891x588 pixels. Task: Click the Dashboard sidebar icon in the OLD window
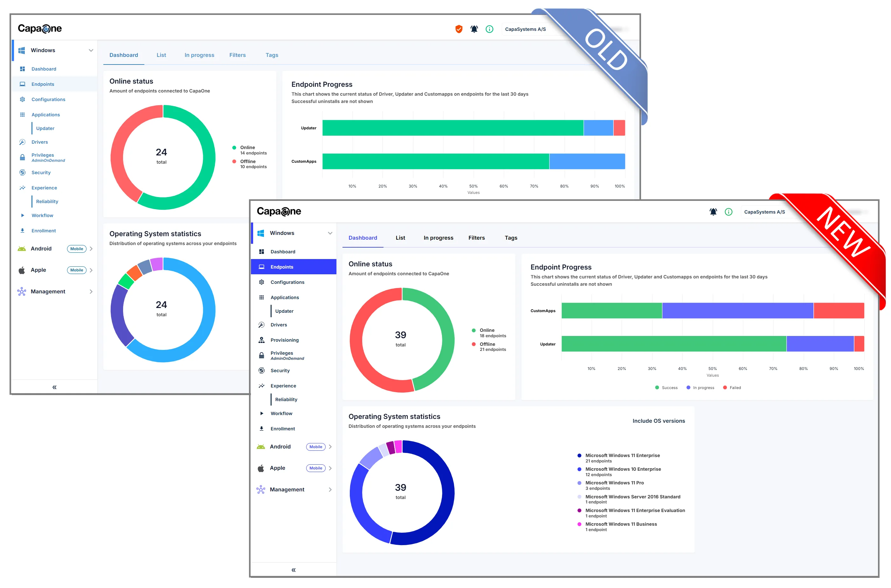click(x=23, y=69)
